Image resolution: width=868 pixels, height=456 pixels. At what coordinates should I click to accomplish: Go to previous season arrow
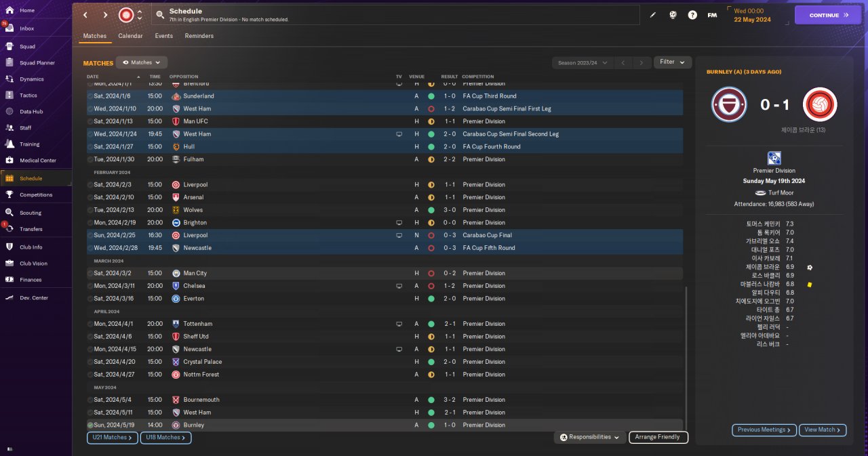point(623,62)
